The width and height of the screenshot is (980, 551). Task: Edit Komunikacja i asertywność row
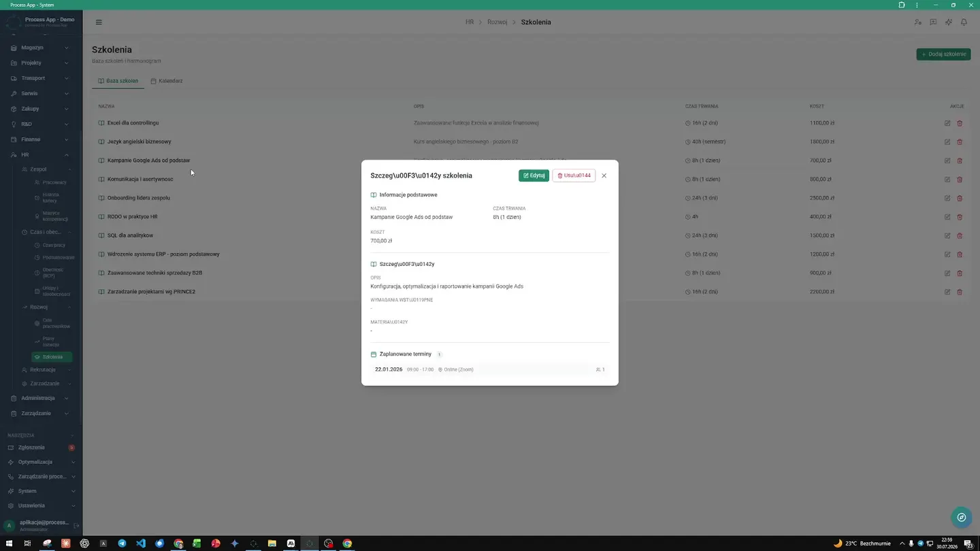click(x=947, y=179)
